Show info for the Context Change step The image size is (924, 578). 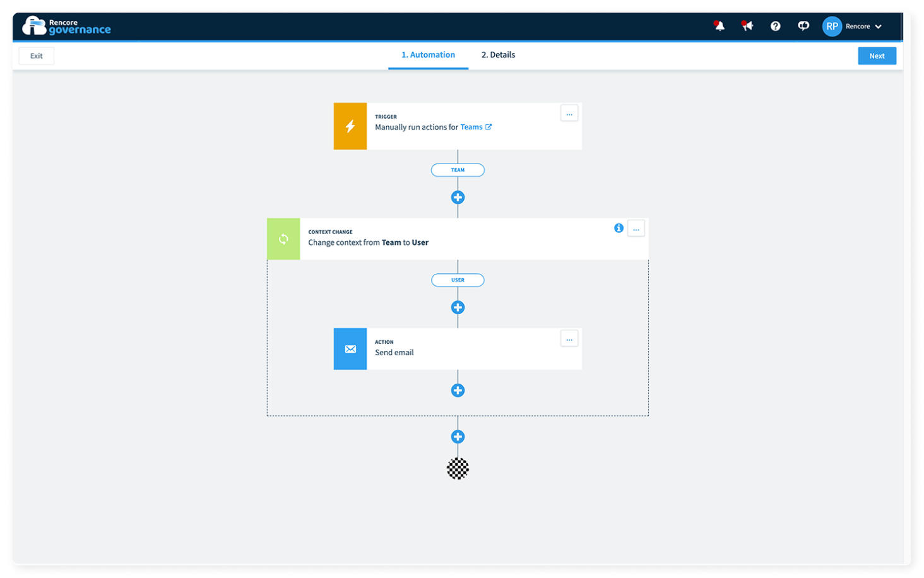point(619,228)
